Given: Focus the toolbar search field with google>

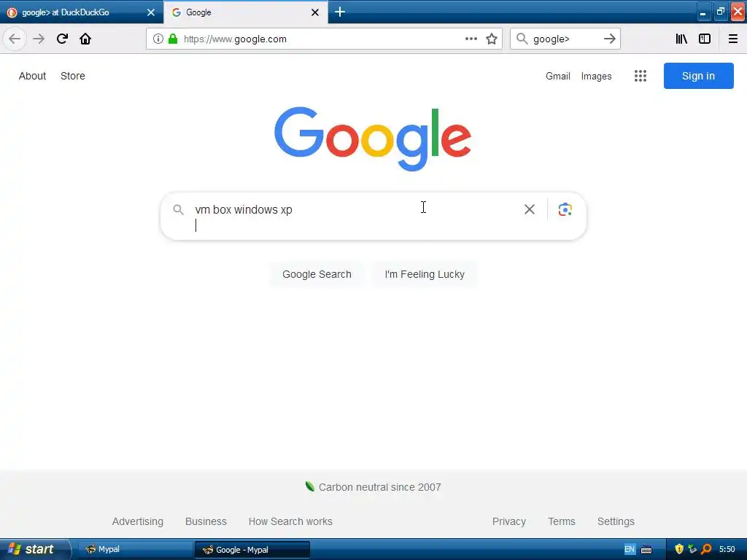Looking at the screenshot, I should pos(565,39).
